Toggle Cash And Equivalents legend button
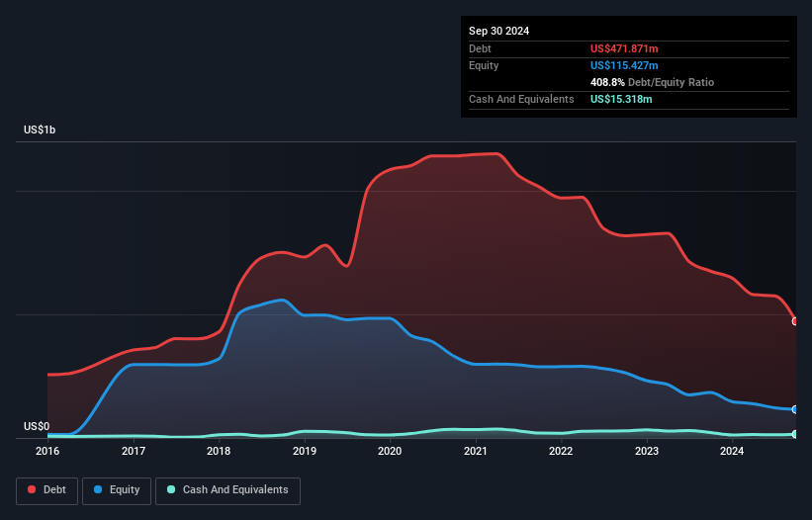This screenshot has width=812, height=520. 227,490
